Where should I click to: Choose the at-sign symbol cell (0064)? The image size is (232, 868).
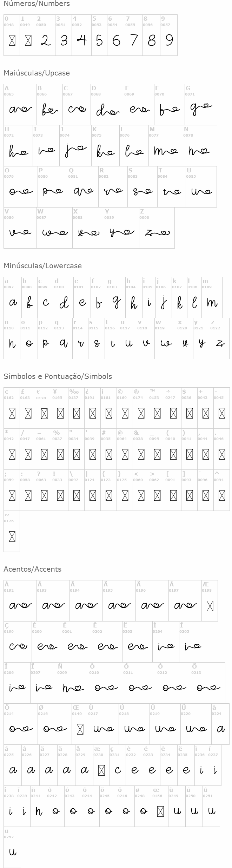pos(125,449)
